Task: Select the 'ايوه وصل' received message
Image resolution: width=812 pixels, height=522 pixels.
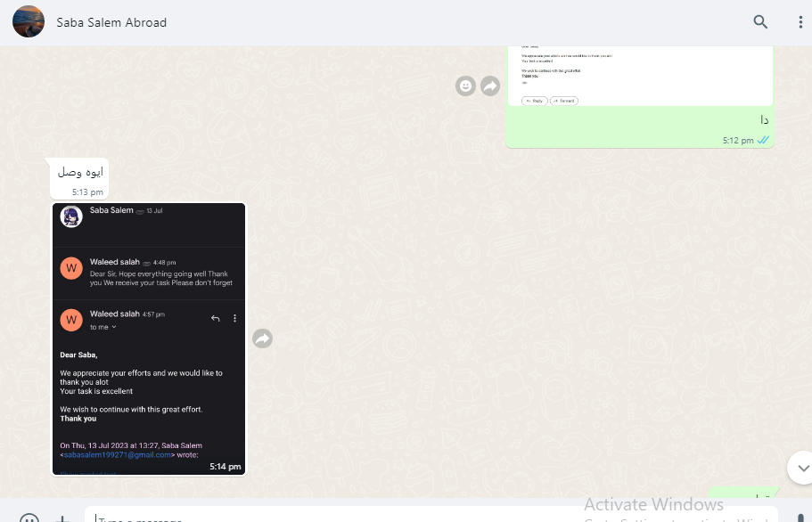Action: tap(80, 172)
